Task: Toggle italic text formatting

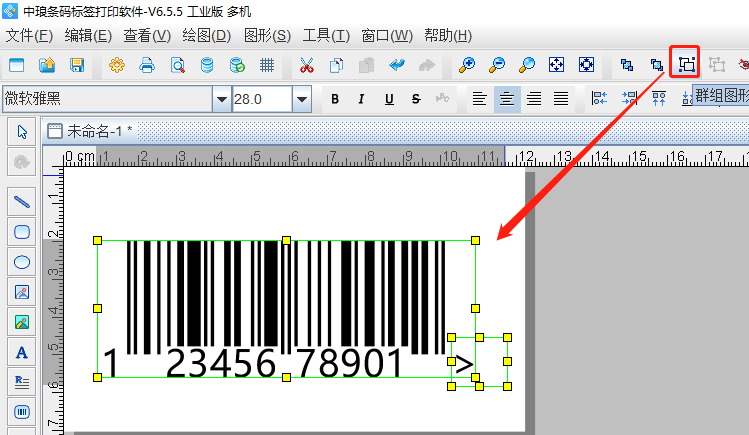Action: click(x=361, y=99)
